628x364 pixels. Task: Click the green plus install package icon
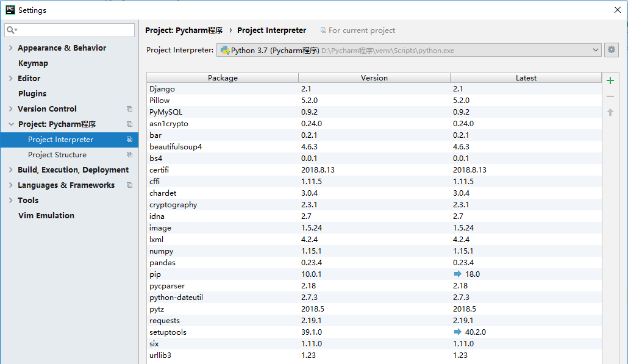click(x=610, y=80)
